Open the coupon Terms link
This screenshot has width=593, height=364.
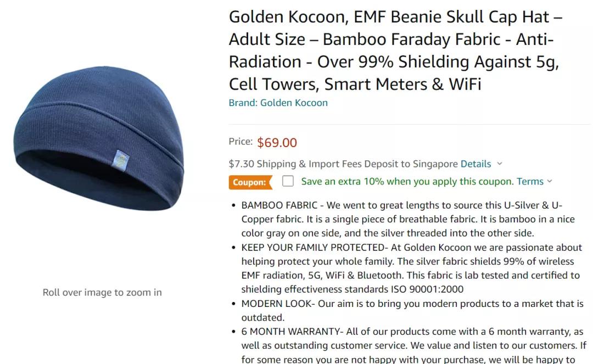click(530, 181)
